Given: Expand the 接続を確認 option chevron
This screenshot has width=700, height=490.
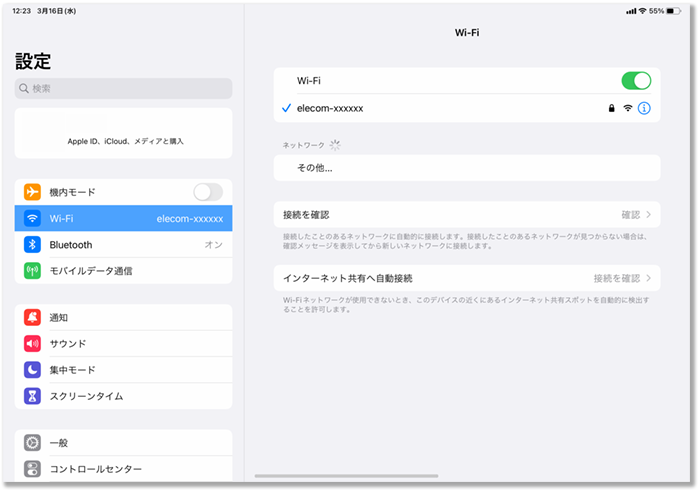Looking at the screenshot, I should [648, 215].
